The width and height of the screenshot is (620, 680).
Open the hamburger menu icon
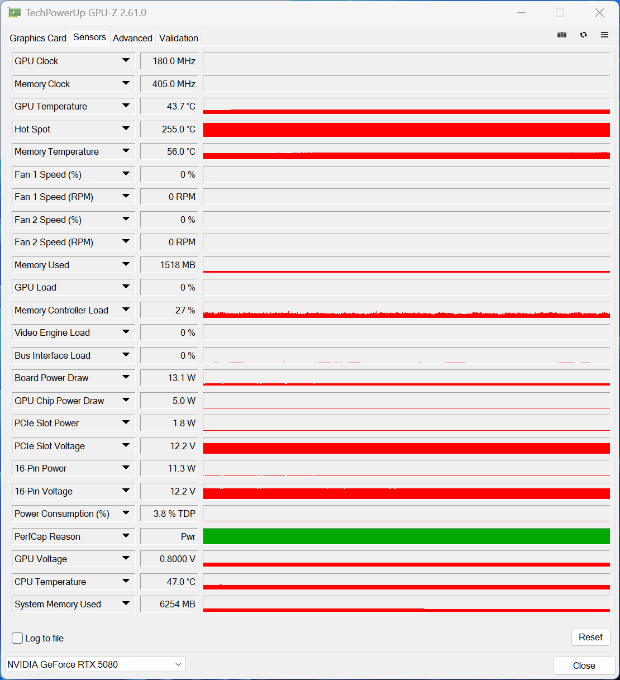click(604, 35)
